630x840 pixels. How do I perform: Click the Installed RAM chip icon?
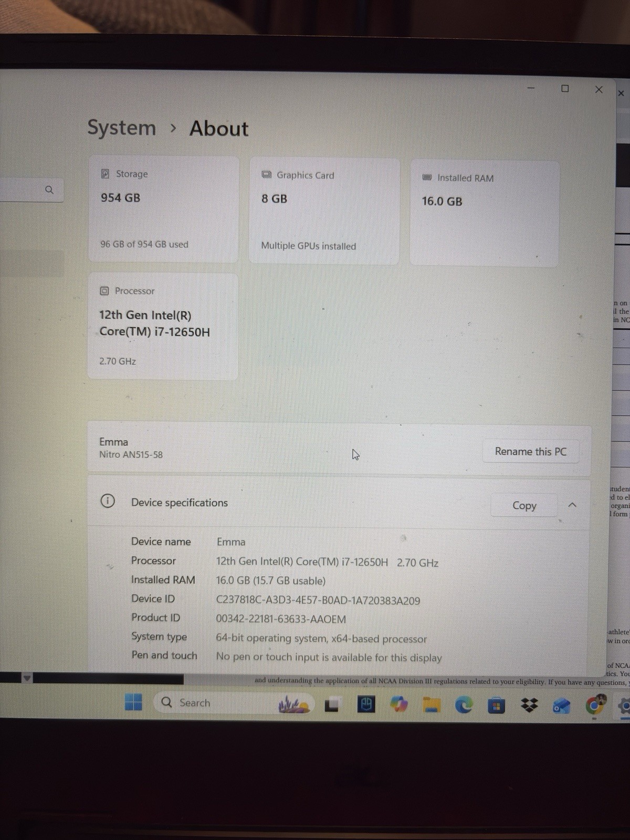coord(427,177)
